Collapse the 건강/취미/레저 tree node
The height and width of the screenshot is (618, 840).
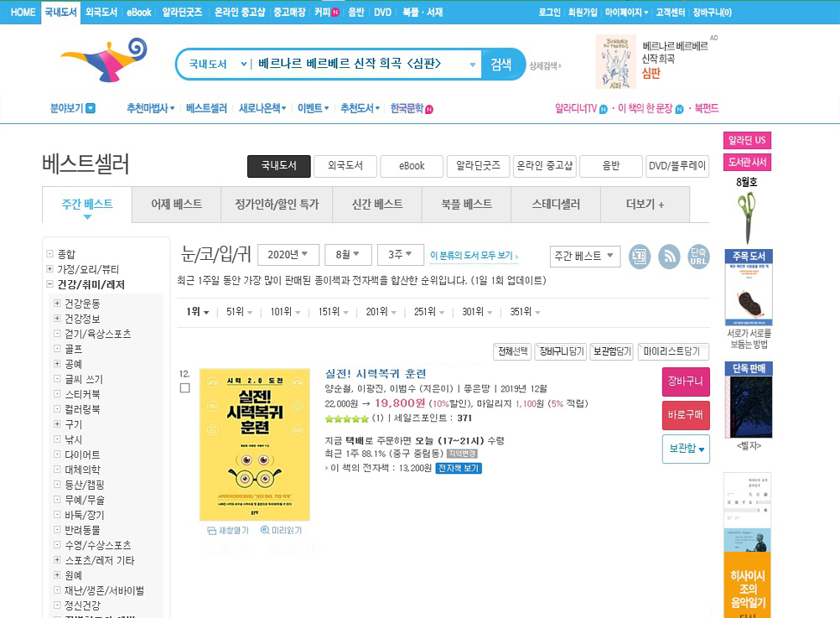[x=49, y=284]
